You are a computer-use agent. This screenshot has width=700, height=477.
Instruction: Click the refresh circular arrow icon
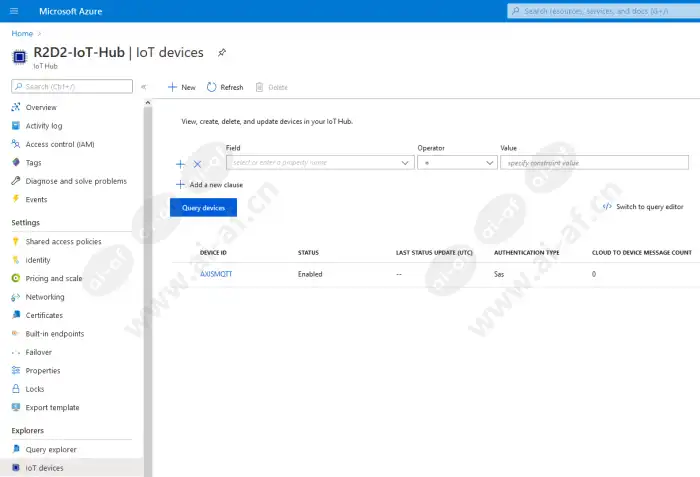point(212,87)
